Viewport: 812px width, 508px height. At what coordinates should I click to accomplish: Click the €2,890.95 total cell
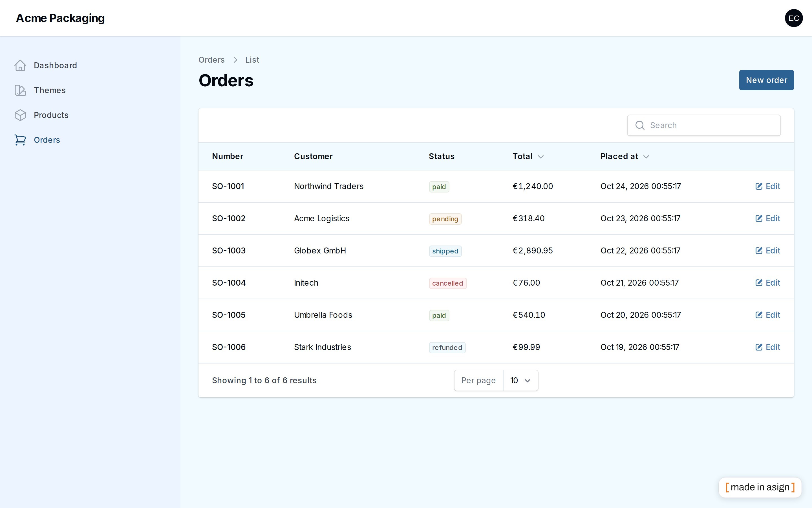[x=533, y=251]
